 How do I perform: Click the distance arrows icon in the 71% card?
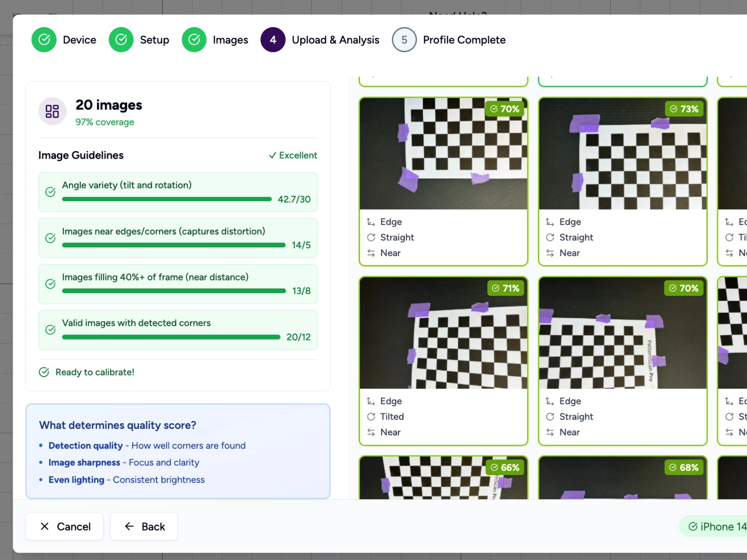click(371, 432)
